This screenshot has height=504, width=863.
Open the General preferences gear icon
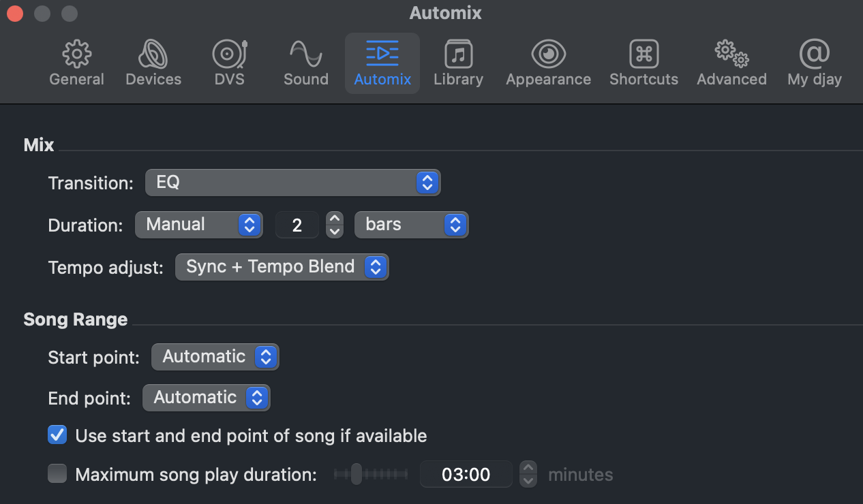[76, 54]
